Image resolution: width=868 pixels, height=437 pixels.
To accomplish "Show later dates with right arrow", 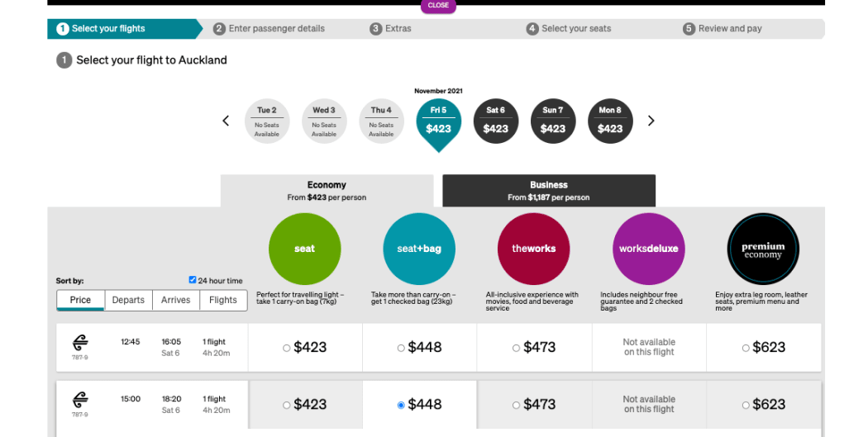I will click(x=651, y=121).
